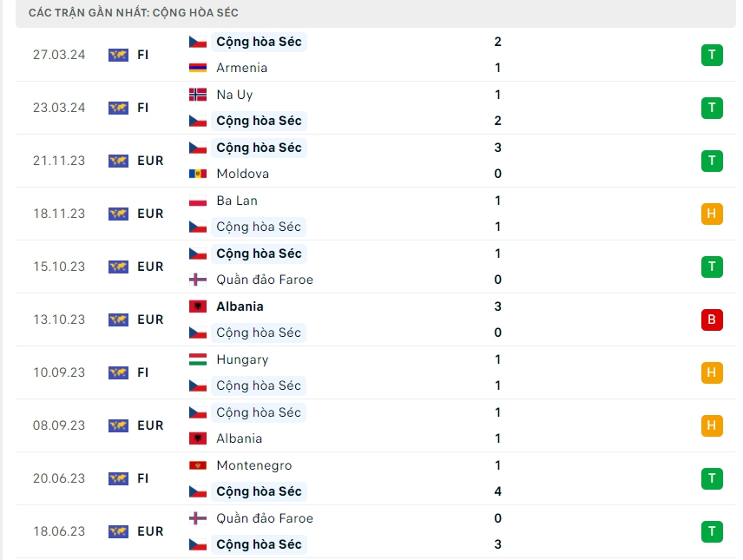743x560 pixels.
Task: Select Ba Lan team name
Action: [237, 201]
